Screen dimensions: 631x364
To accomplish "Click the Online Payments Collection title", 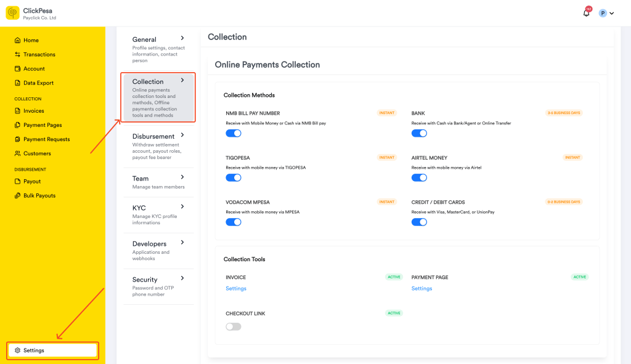I will [267, 65].
